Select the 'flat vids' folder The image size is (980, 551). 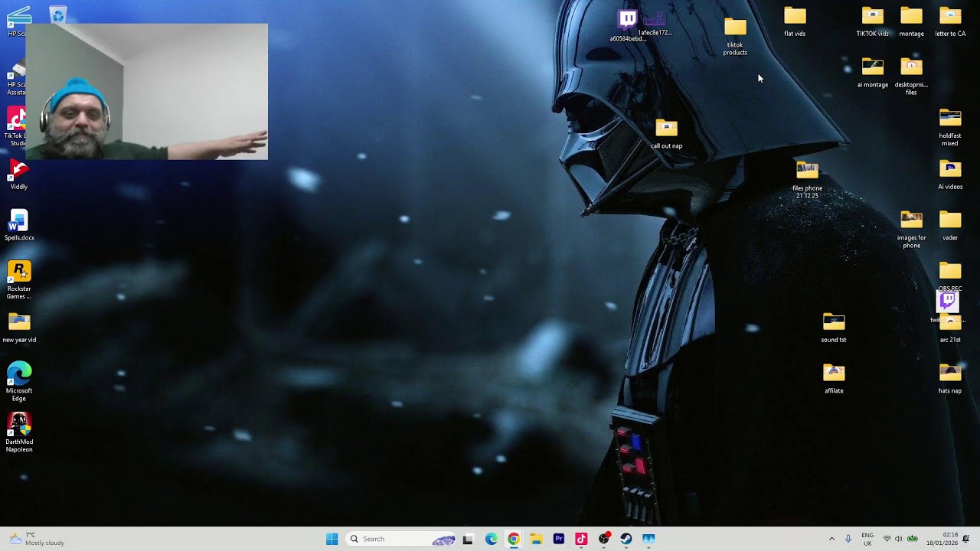coord(795,21)
